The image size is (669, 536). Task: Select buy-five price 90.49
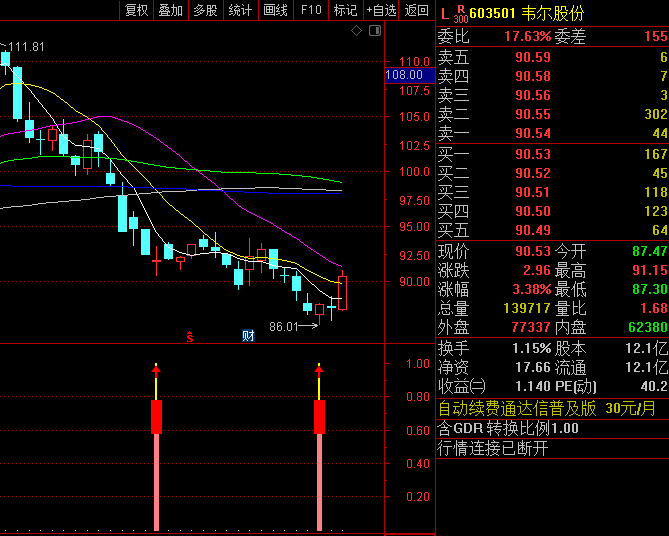533,230
